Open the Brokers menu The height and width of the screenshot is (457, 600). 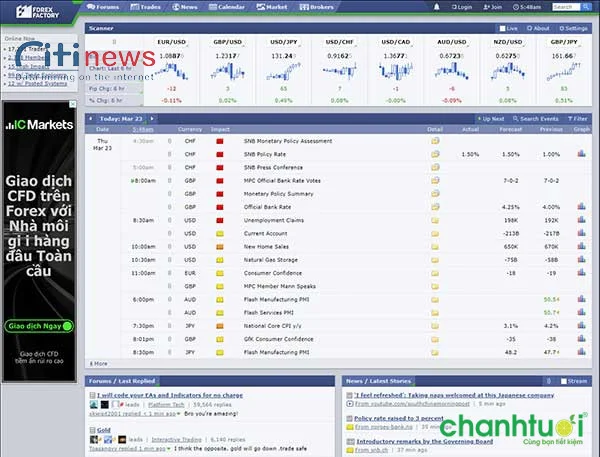316,7
